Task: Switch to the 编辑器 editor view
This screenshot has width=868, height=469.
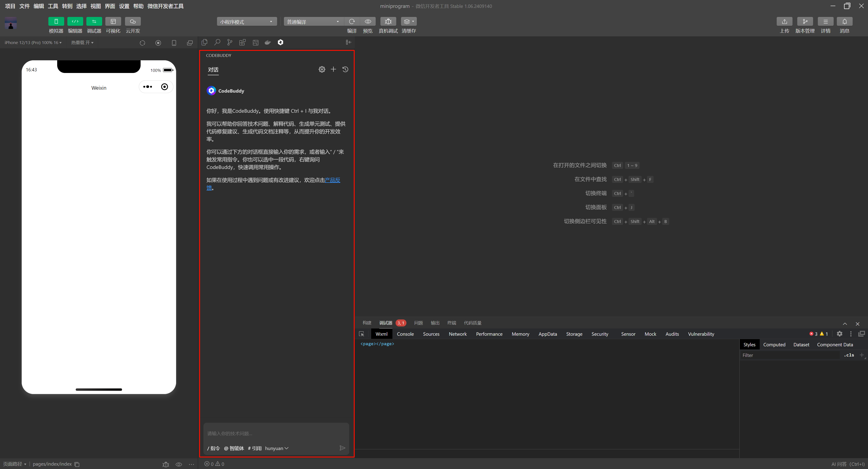Action: coord(75,25)
